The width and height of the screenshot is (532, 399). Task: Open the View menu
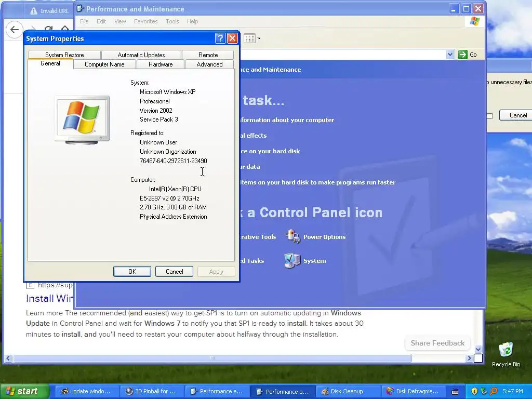pyautogui.click(x=120, y=21)
